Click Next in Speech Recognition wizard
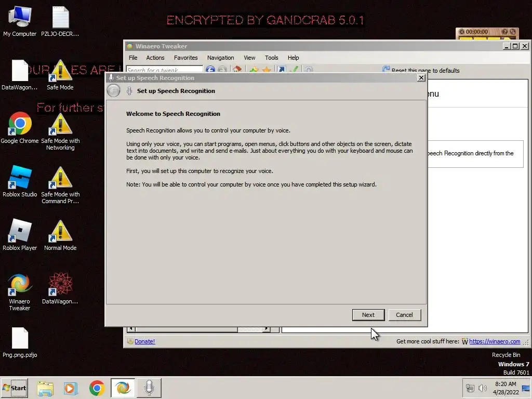The height and width of the screenshot is (399, 532). coord(368,315)
